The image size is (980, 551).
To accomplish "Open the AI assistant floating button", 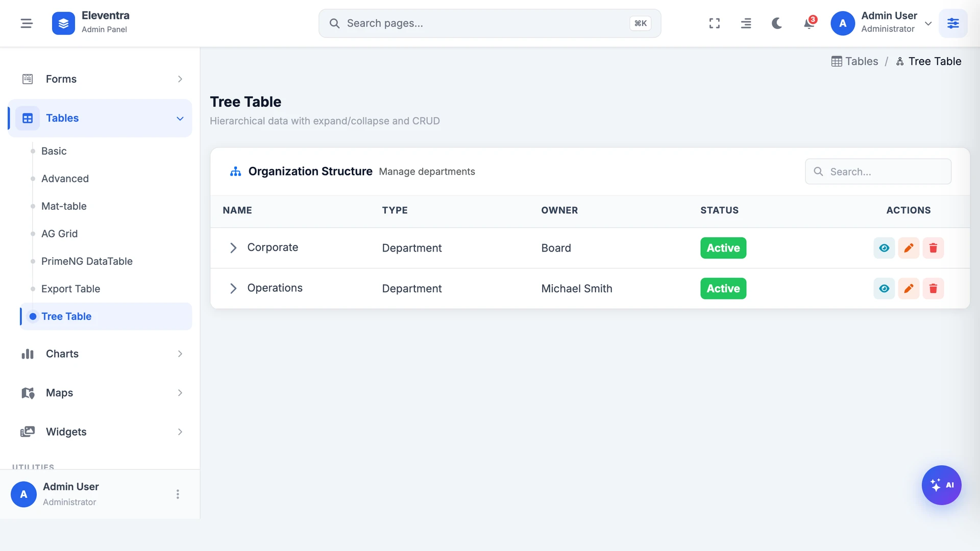I will 941,485.
